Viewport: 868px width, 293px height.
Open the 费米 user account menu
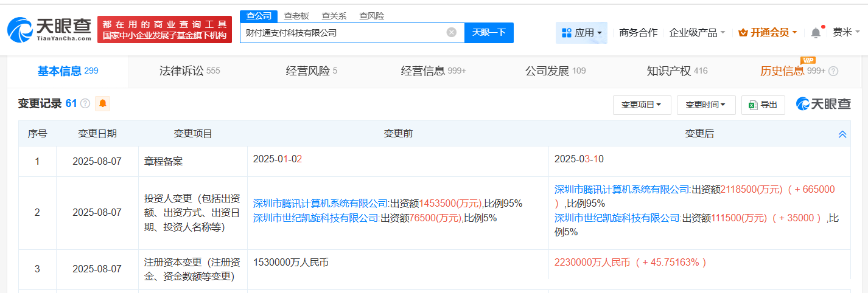[x=846, y=33]
